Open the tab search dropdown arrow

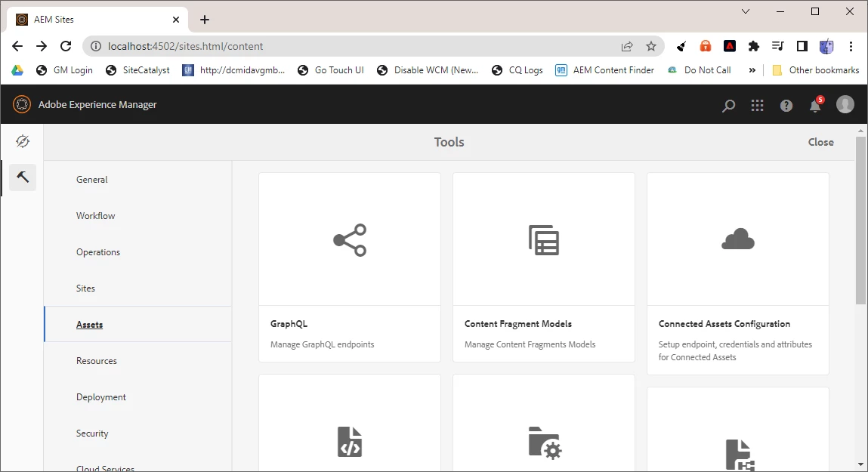pos(745,11)
